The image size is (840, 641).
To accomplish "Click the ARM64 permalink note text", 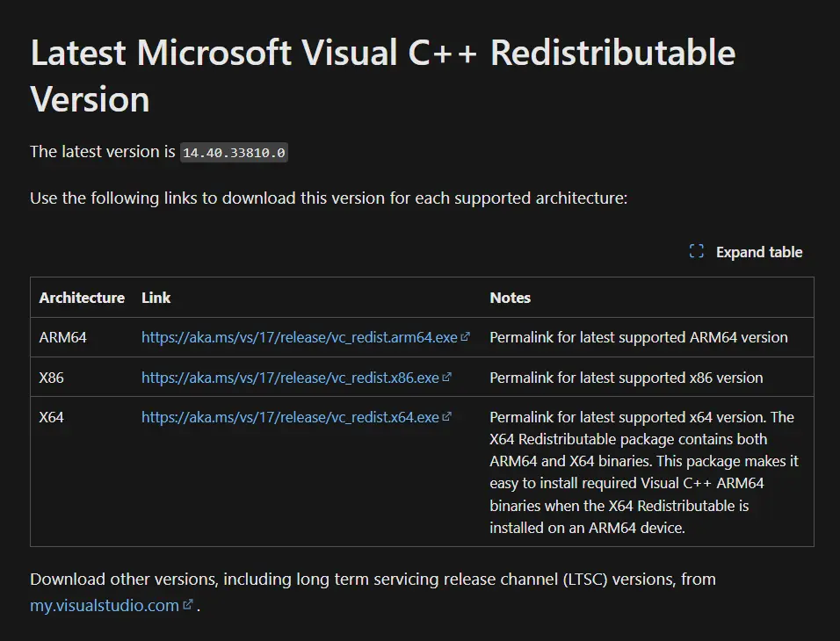I will (639, 337).
